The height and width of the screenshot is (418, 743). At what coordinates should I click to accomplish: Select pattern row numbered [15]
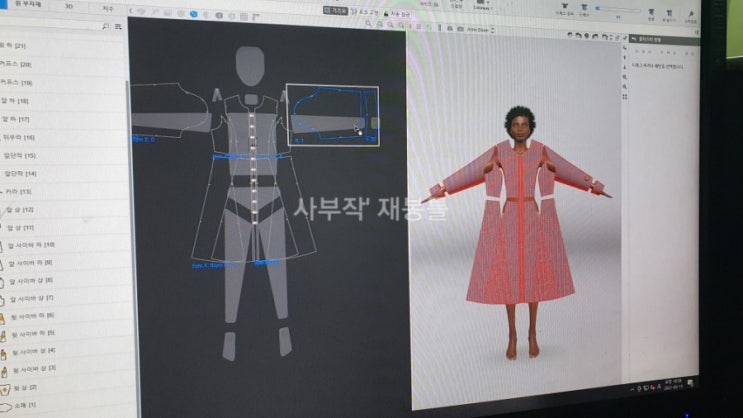(63, 155)
